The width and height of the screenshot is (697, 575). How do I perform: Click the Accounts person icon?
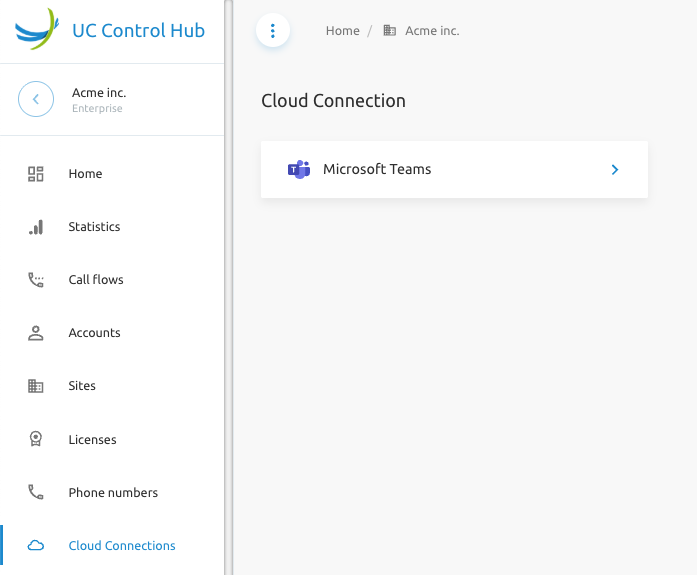(36, 333)
